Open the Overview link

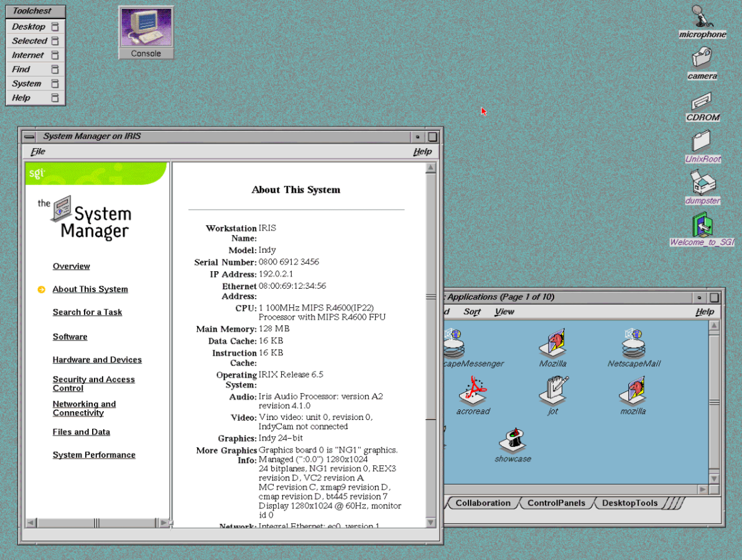point(72,266)
